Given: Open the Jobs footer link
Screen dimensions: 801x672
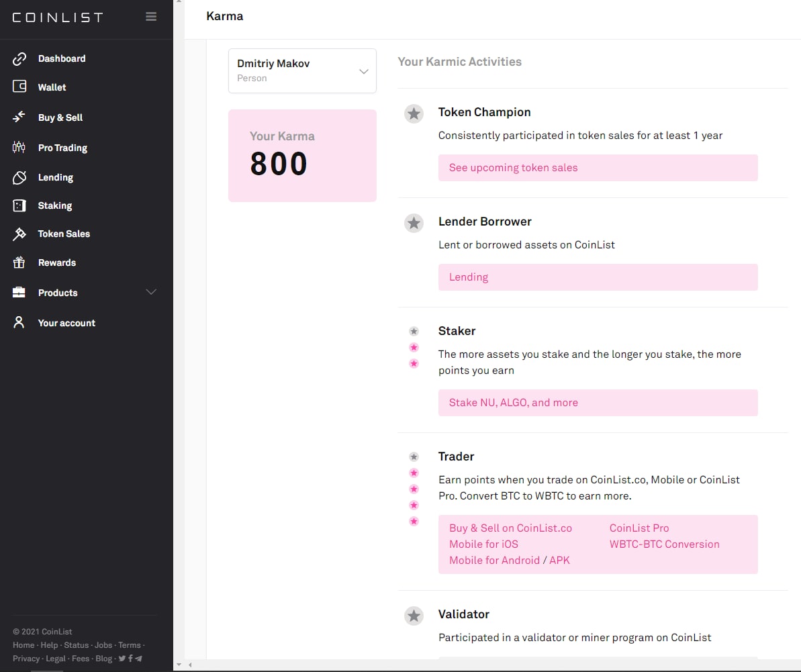Looking at the screenshot, I should click(103, 645).
